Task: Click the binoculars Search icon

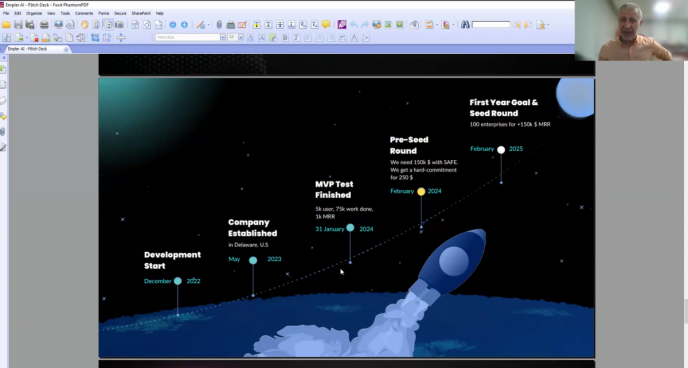Action: pos(465,25)
